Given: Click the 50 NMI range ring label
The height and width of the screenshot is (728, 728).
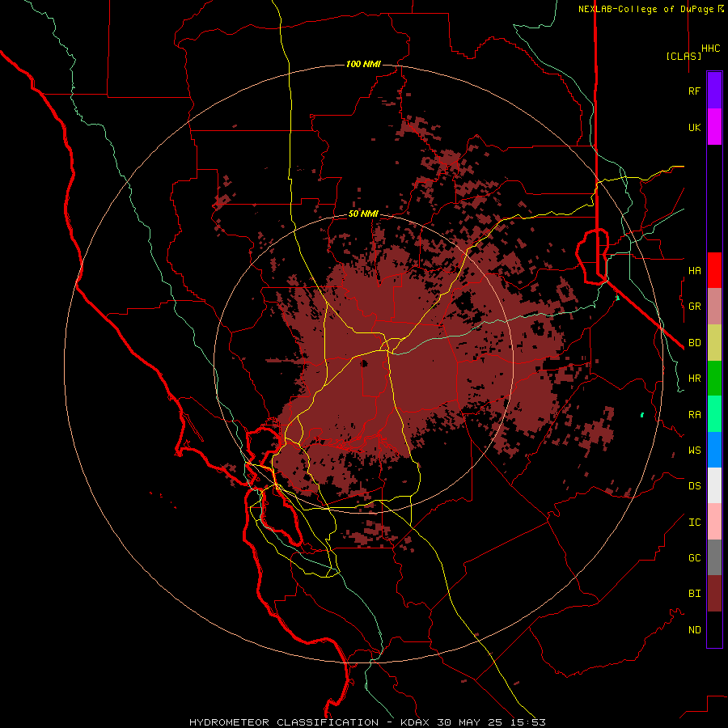Looking at the screenshot, I should [363, 214].
